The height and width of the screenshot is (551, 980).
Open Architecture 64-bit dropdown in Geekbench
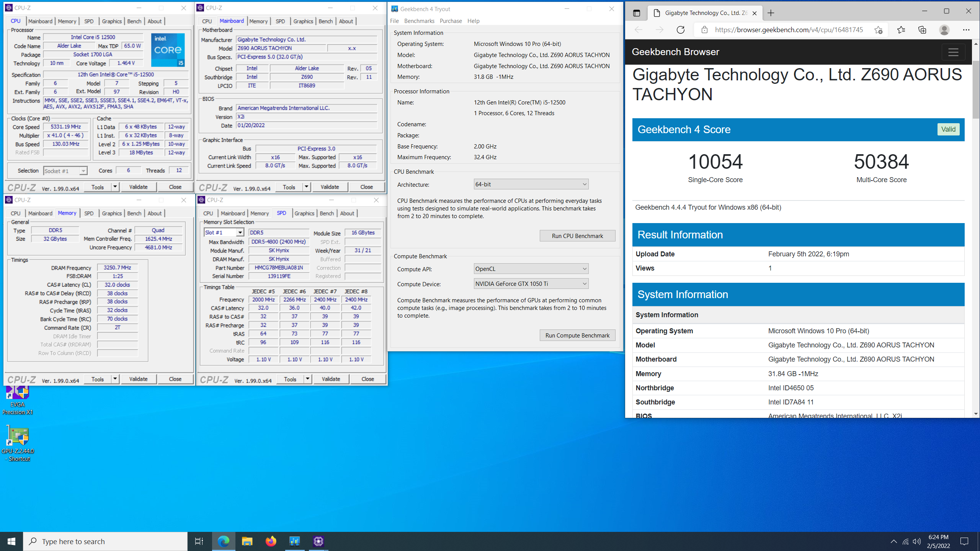pos(531,184)
